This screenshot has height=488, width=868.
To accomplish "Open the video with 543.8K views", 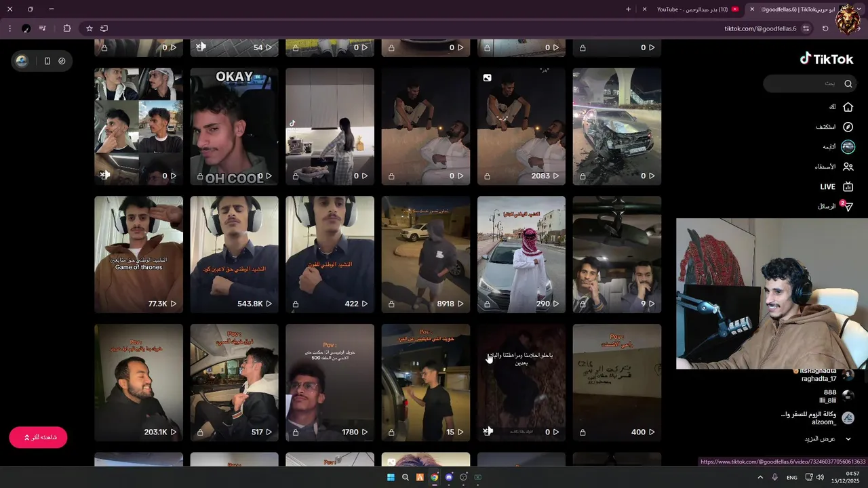I will (234, 254).
